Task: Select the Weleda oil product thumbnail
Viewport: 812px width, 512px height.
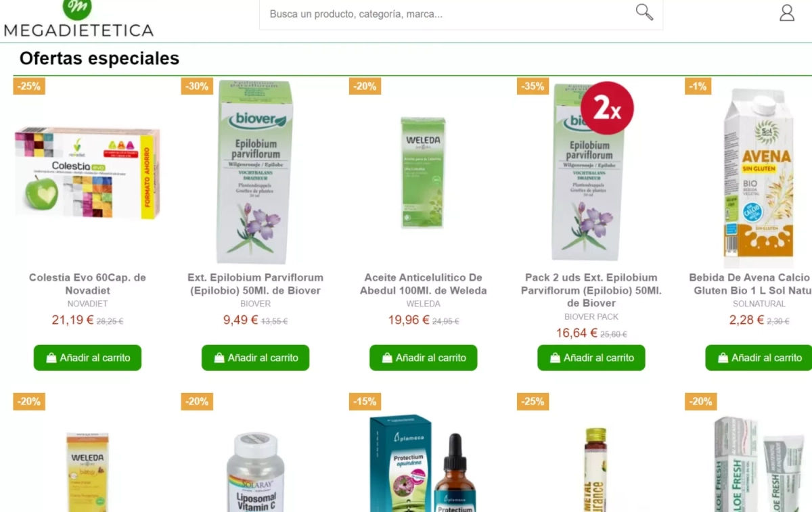Action: coord(423,172)
